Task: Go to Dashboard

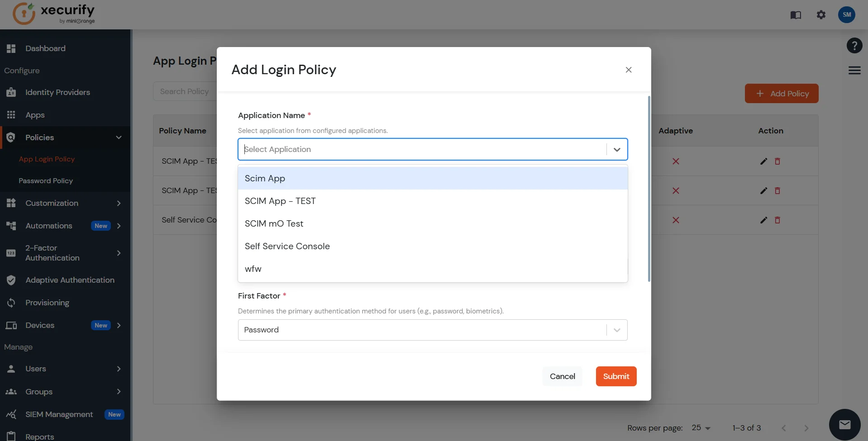Action: (45, 48)
